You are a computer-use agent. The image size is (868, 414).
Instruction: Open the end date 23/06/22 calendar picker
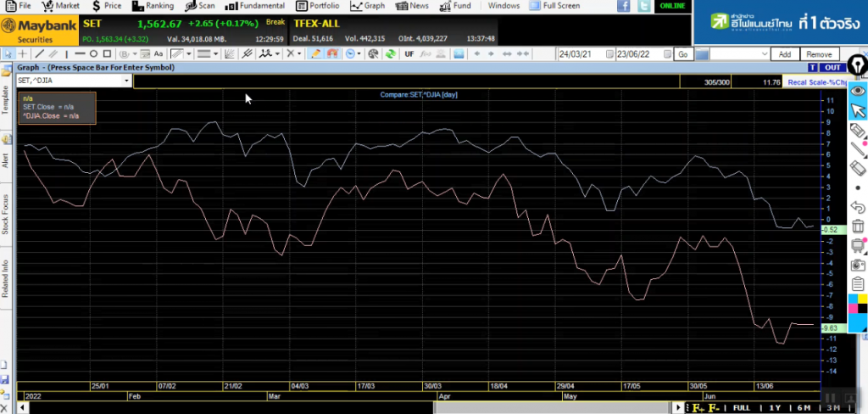pos(668,53)
